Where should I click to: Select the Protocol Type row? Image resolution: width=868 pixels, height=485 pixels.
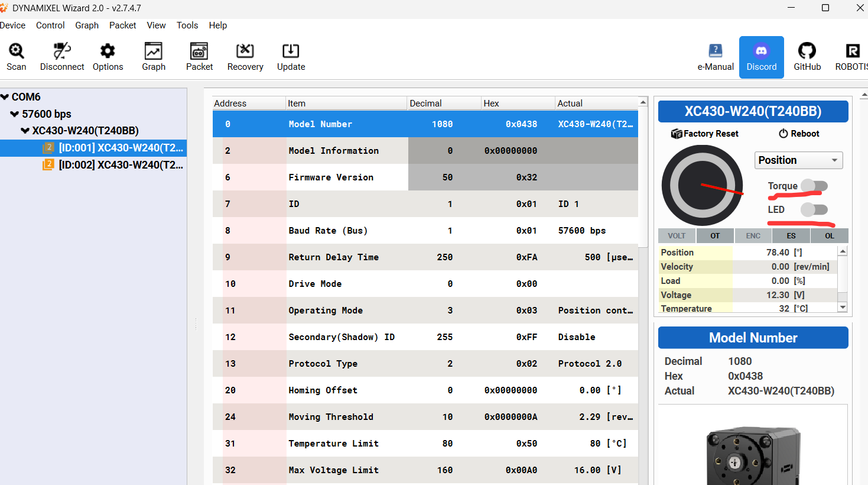pyautogui.click(x=425, y=364)
